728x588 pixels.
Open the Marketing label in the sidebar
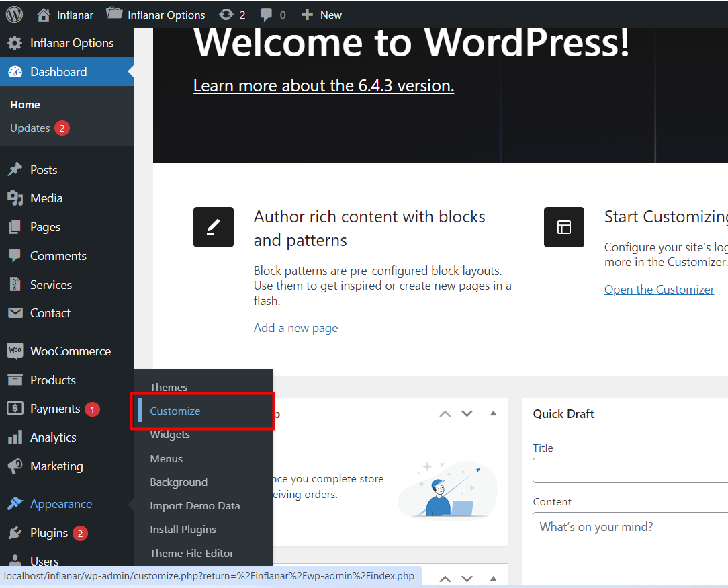(x=56, y=466)
